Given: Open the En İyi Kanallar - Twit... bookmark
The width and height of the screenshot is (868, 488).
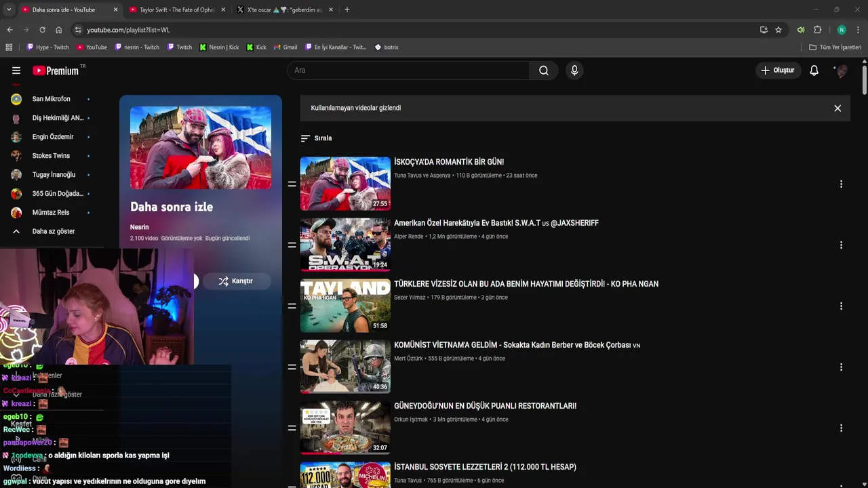Looking at the screenshot, I should pos(335,47).
